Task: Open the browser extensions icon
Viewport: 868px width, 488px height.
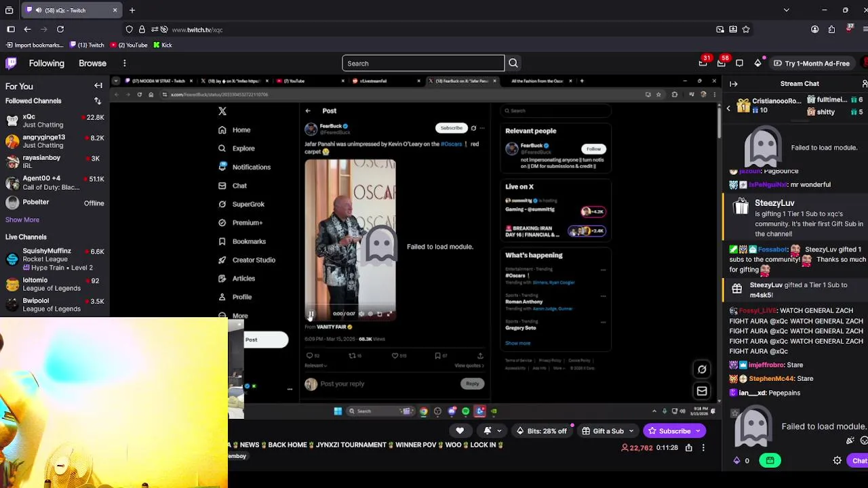Action: pyautogui.click(x=832, y=29)
